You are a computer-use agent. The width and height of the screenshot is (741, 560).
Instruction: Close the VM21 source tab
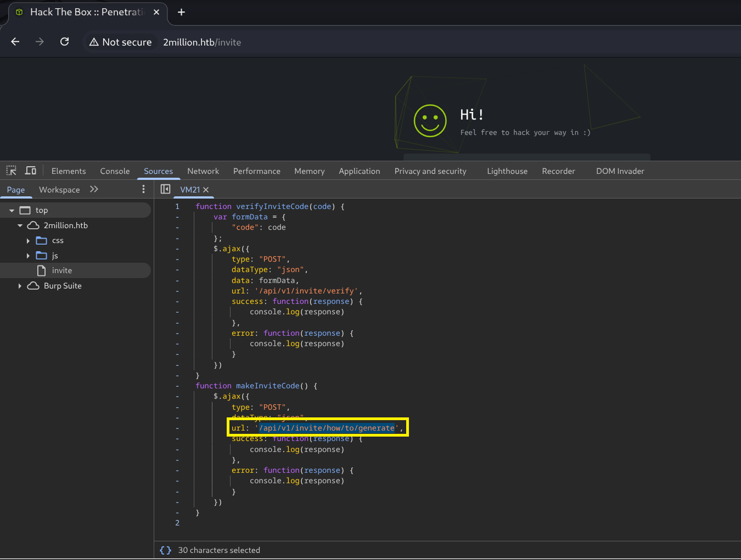pyautogui.click(x=206, y=190)
